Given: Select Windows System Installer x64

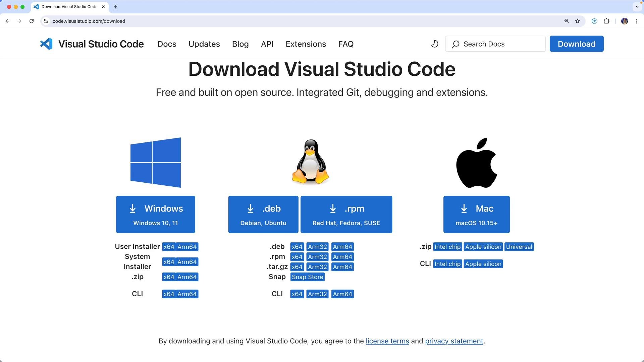Looking at the screenshot, I should tap(169, 262).
